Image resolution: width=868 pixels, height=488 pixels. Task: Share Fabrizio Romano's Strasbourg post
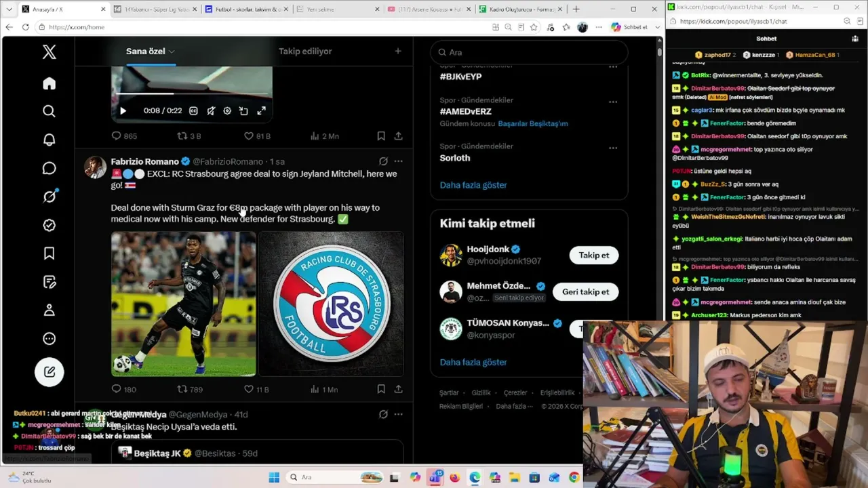(398, 389)
